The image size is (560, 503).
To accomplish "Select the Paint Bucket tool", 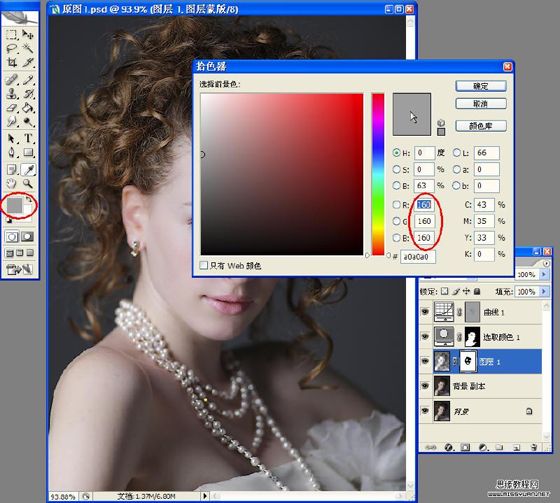I will (x=28, y=108).
